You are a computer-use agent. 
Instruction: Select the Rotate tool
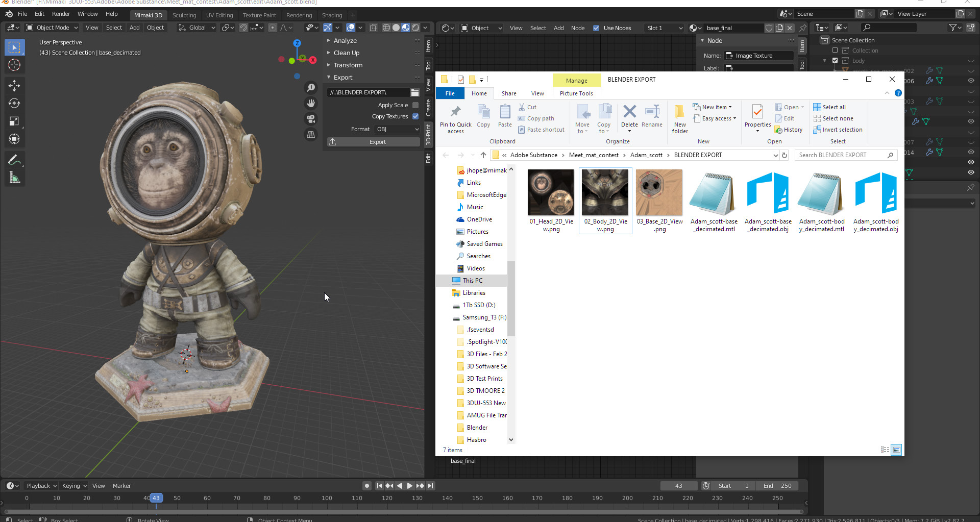pos(14,103)
